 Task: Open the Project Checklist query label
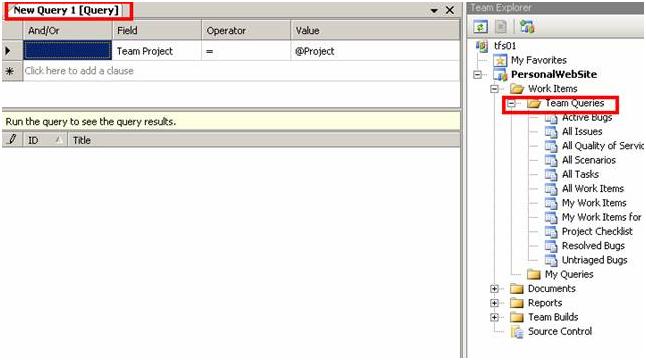pyautogui.click(x=597, y=231)
